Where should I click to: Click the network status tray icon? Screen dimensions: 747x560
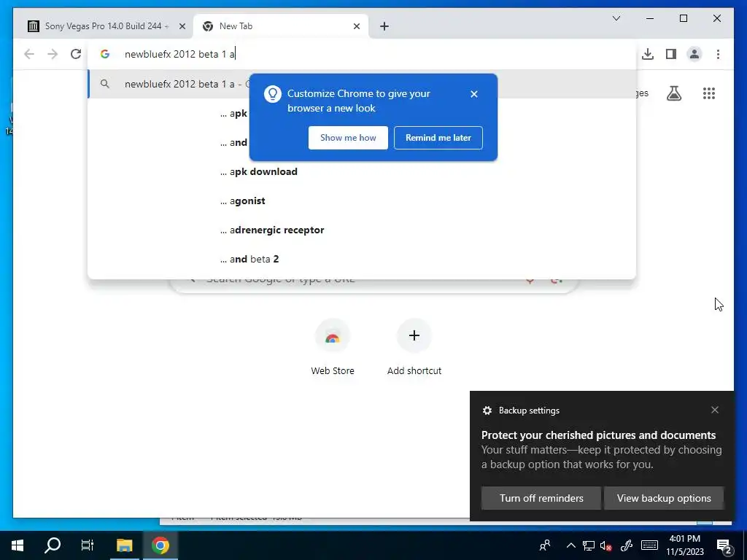point(589,545)
